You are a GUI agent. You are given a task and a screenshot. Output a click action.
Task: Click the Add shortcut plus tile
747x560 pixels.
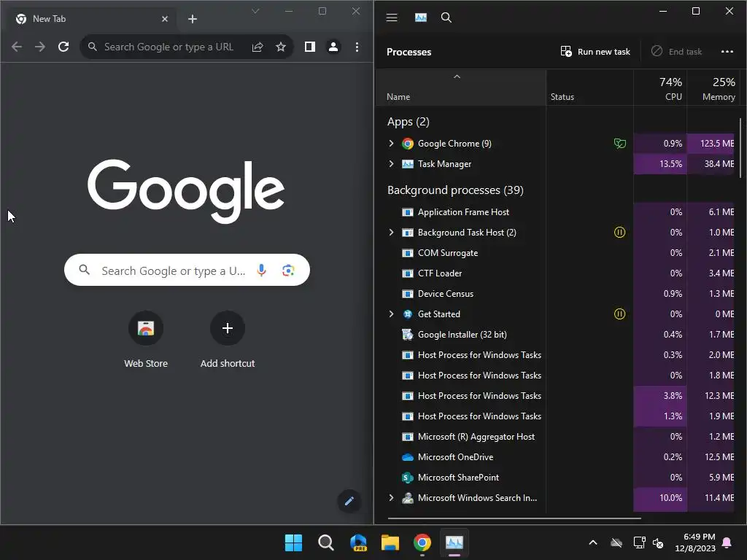point(228,340)
